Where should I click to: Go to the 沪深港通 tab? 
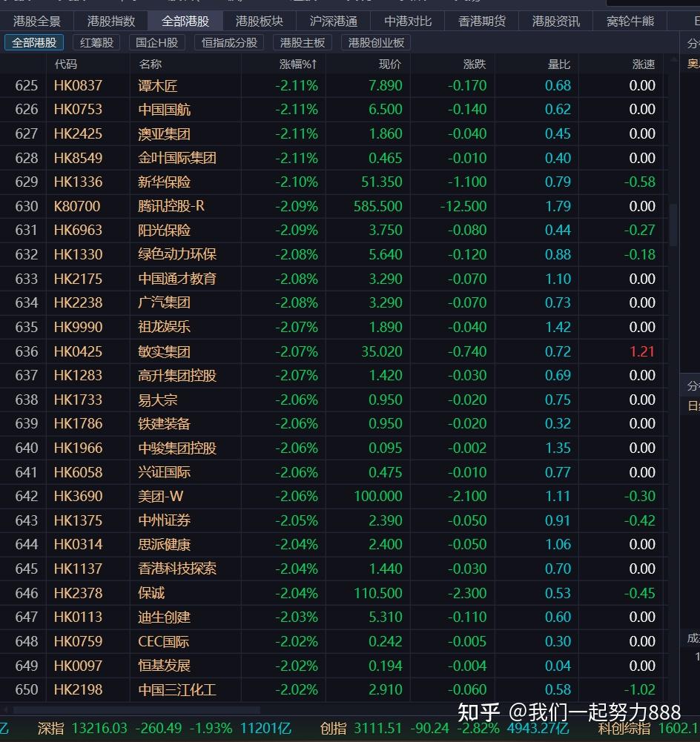point(333,21)
